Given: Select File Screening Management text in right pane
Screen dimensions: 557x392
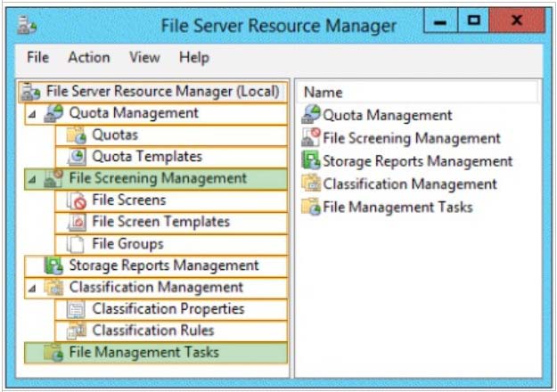Looking at the screenshot, I should (412, 138).
